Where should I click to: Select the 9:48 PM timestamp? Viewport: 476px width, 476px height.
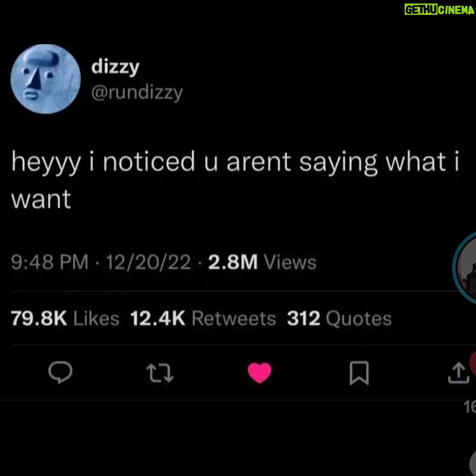point(50,262)
